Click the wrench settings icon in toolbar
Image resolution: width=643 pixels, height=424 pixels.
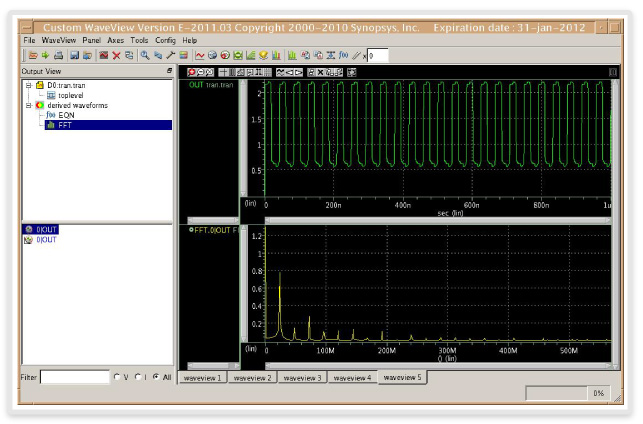tap(170, 55)
